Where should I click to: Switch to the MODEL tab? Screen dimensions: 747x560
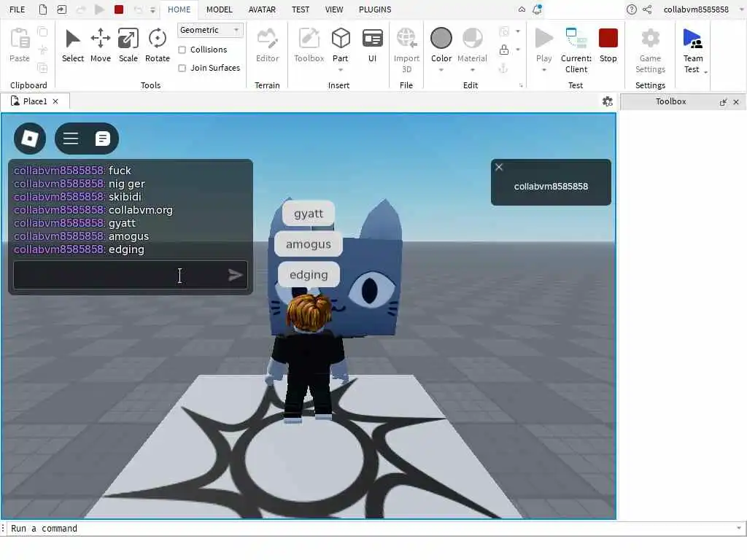pyautogui.click(x=219, y=9)
